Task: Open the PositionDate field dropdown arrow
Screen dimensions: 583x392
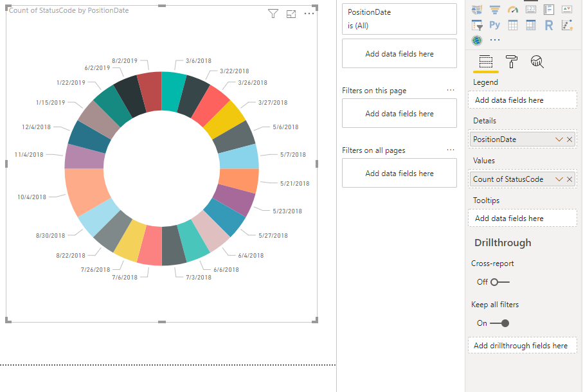Action: 559,139
